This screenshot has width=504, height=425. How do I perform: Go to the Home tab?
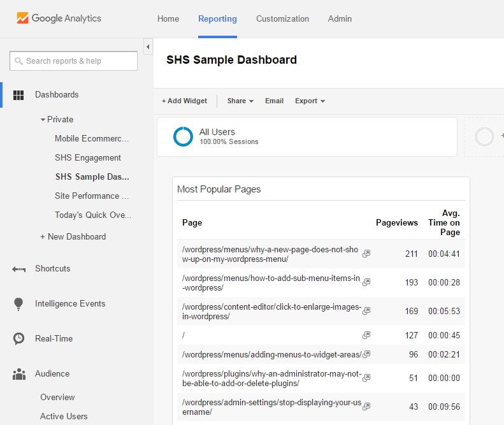tap(168, 18)
